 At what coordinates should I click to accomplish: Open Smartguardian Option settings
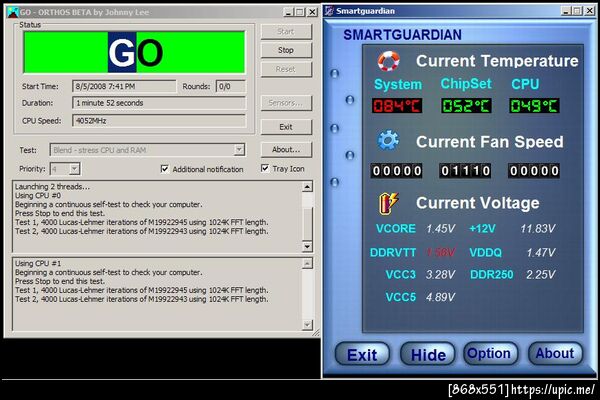(489, 353)
